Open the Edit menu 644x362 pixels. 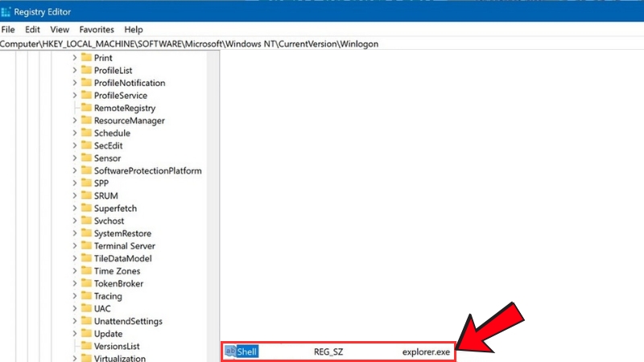click(x=32, y=30)
